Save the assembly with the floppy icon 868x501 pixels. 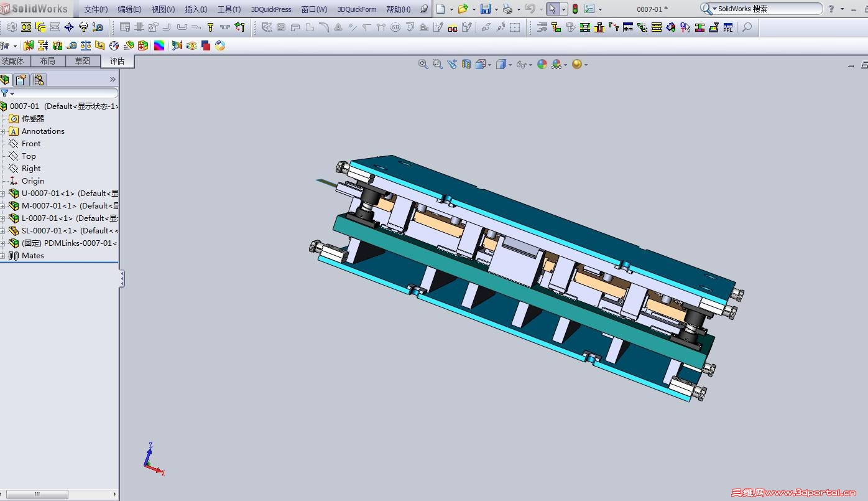pyautogui.click(x=486, y=9)
